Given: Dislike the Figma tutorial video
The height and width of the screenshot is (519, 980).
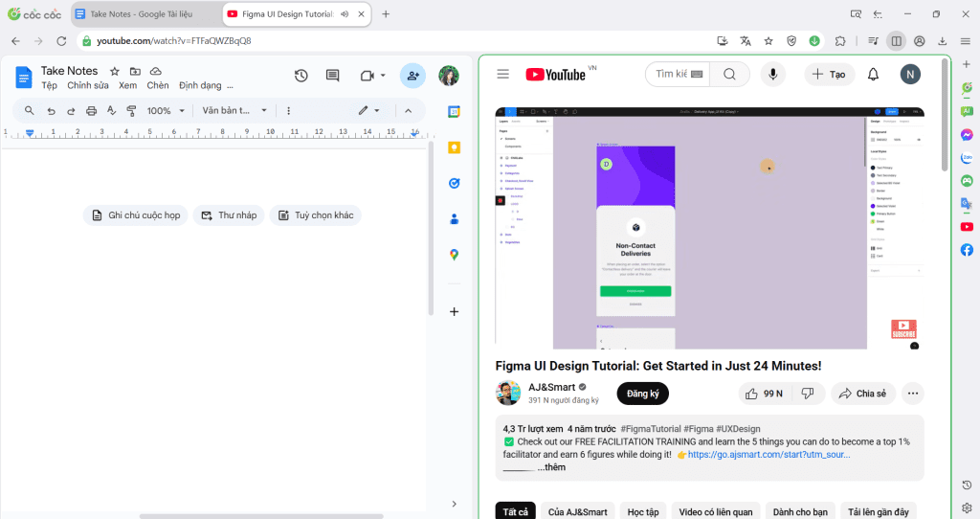Looking at the screenshot, I should coord(808,394).
